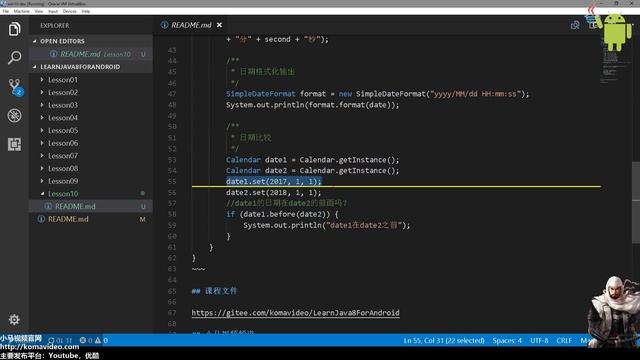Viewport: 640px width, 360px height.
Task: Click the sync changes indicator in status bar
Action: pyautogui.click(x=60, y=340)
